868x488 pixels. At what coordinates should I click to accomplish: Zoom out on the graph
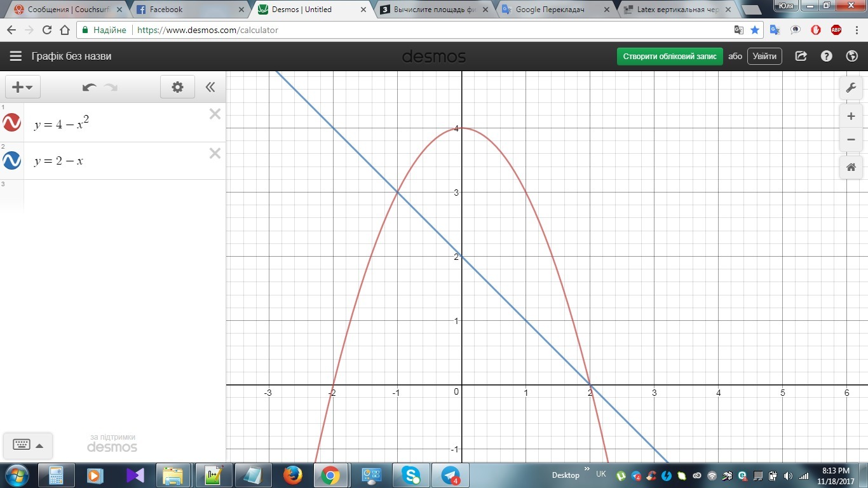coord(851,140)
